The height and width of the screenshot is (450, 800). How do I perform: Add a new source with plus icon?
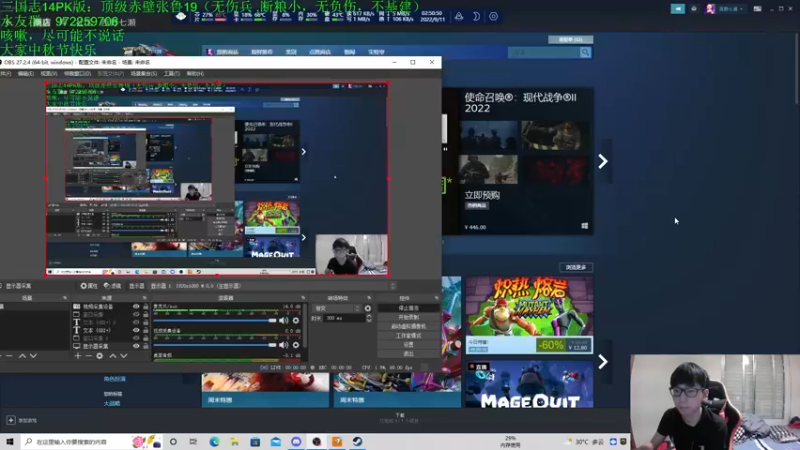pos(78,356)
